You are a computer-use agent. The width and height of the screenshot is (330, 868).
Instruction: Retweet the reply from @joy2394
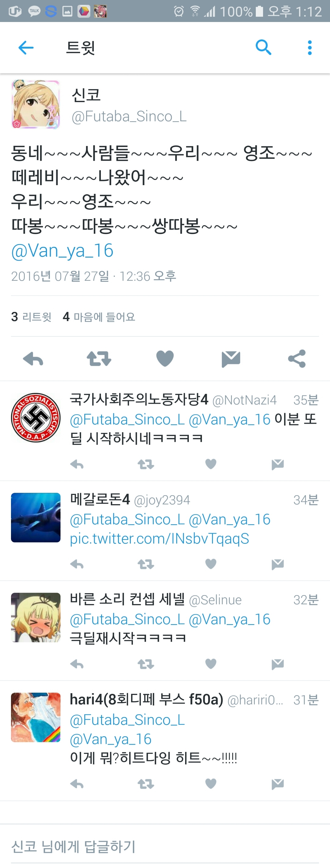[146, 564]
